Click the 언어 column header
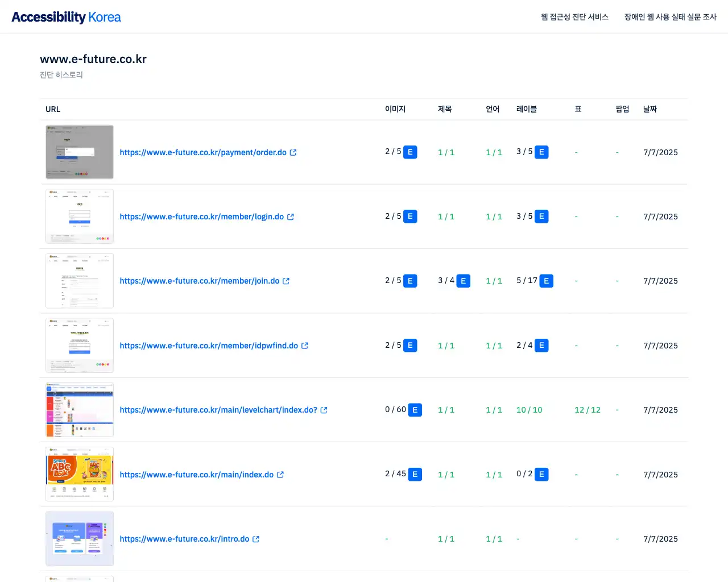Viewport: 728px width, 582px height. (x=493, y=109)
